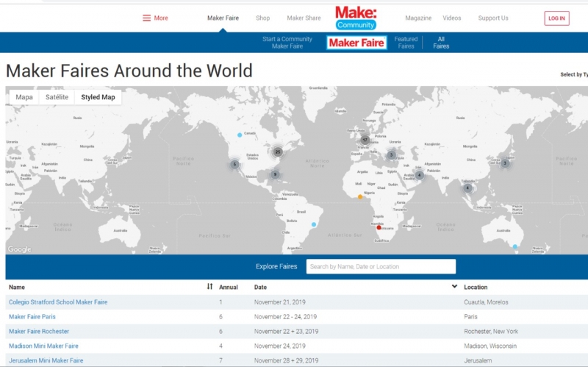Click the Google logo on the map
The width and height of the screenshot is (588, 367).
[20, 249]
